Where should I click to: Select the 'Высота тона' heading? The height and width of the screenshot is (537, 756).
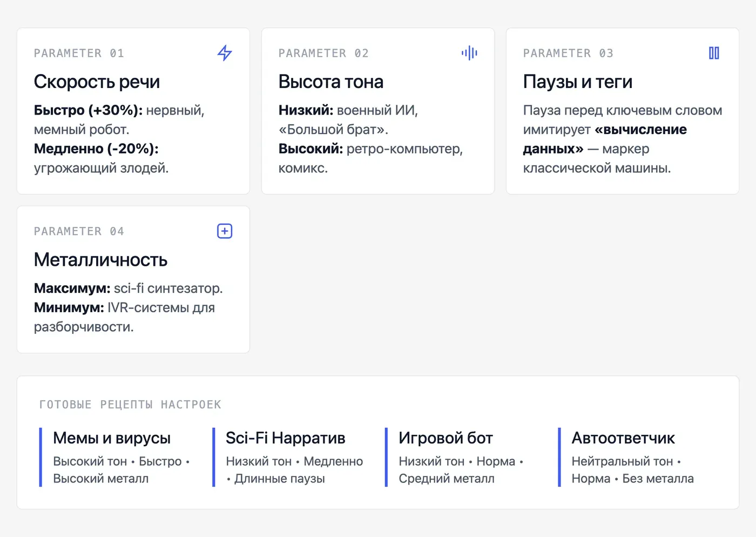click(x=331, y=82)
